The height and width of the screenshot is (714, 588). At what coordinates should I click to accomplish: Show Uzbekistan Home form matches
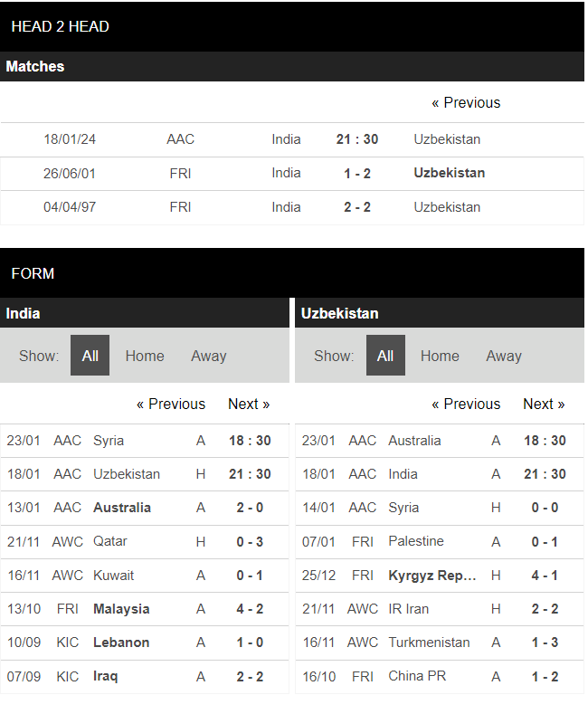point(440,356)
